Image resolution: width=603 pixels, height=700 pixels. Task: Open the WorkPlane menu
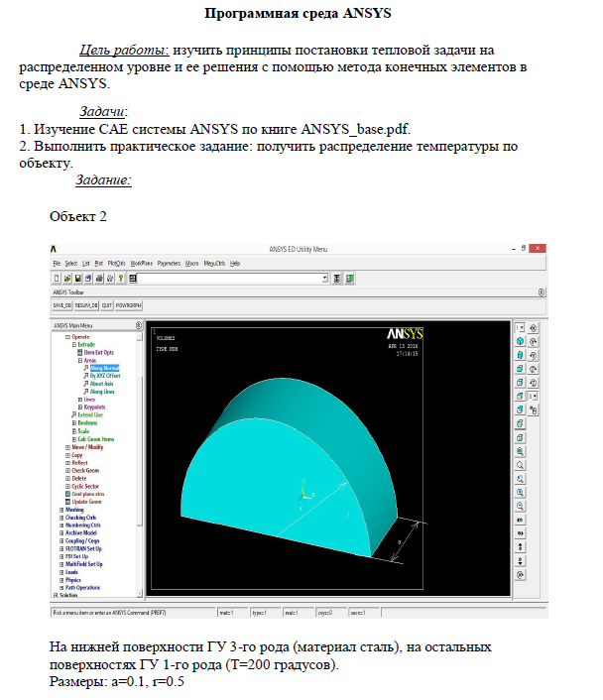[141, 264]
